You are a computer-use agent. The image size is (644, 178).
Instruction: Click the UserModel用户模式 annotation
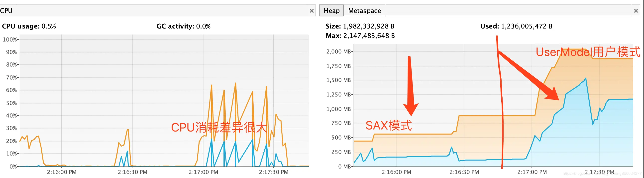click(x=588, y=52)
